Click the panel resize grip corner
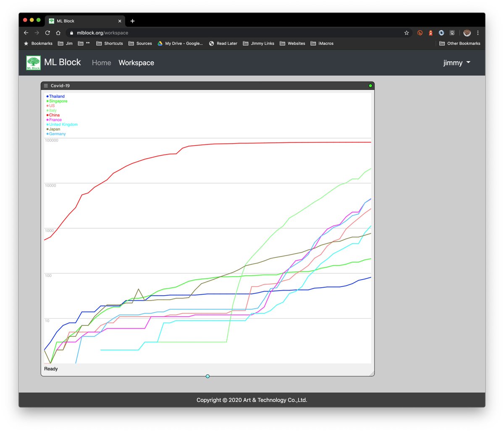The image size is (504, 432). tap(371, 373)
